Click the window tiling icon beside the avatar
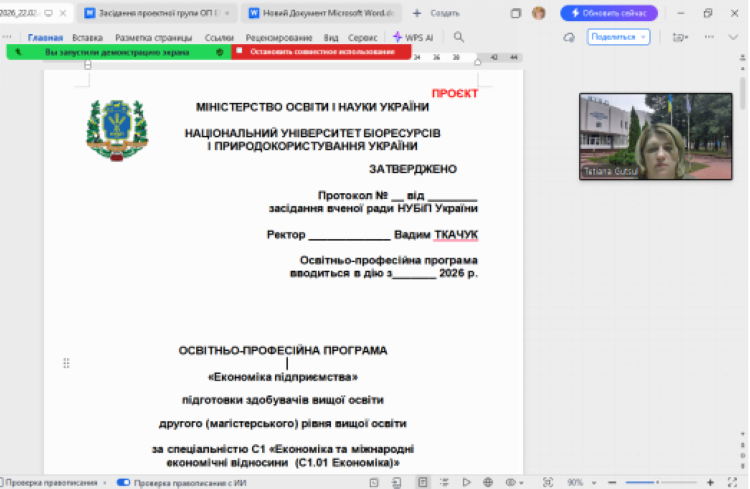 [x=516, y=13]
